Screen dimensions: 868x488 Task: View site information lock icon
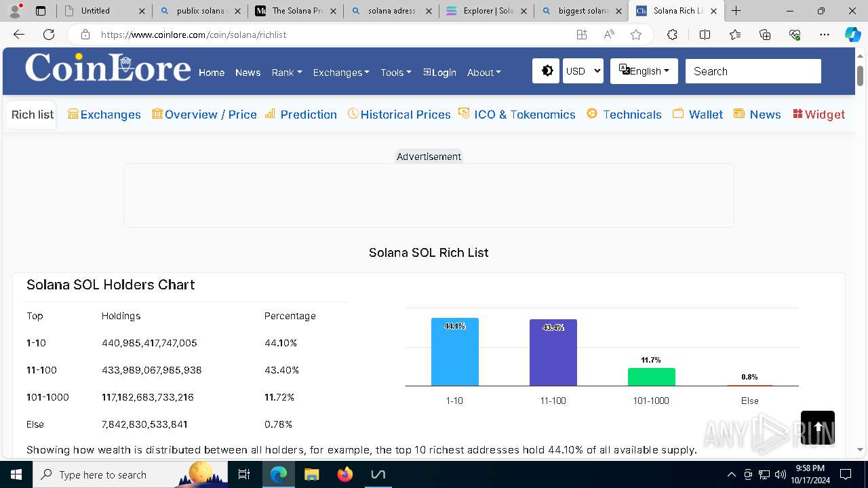[85, 35]
